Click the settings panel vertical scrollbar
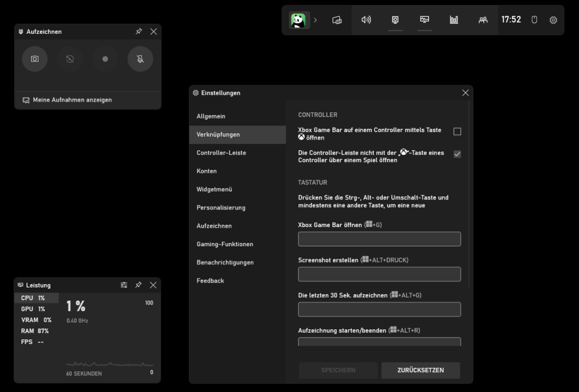The width and height of the screenshot is (579, 392). [469, 194]
